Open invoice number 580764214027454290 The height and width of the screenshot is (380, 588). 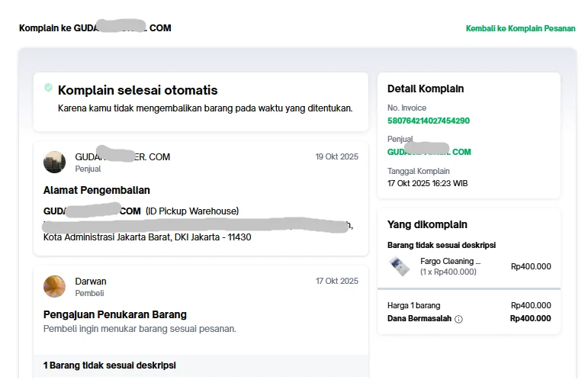tap(428, 121)
